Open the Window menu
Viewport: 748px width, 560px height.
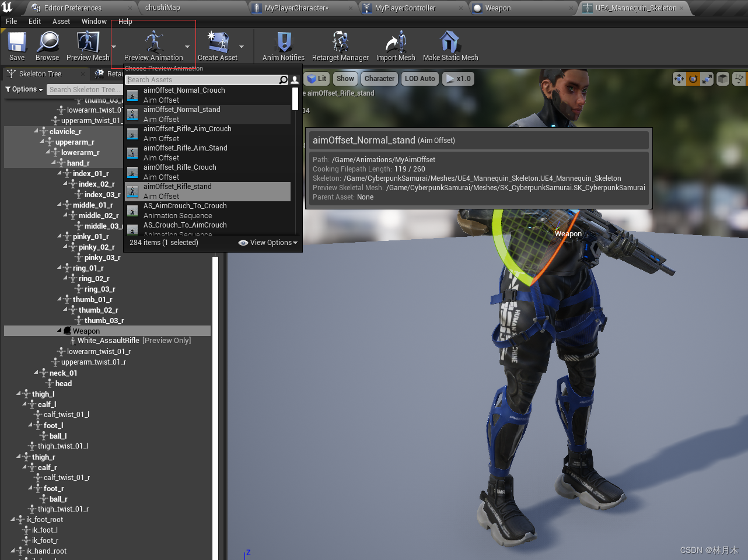[94, 22]
